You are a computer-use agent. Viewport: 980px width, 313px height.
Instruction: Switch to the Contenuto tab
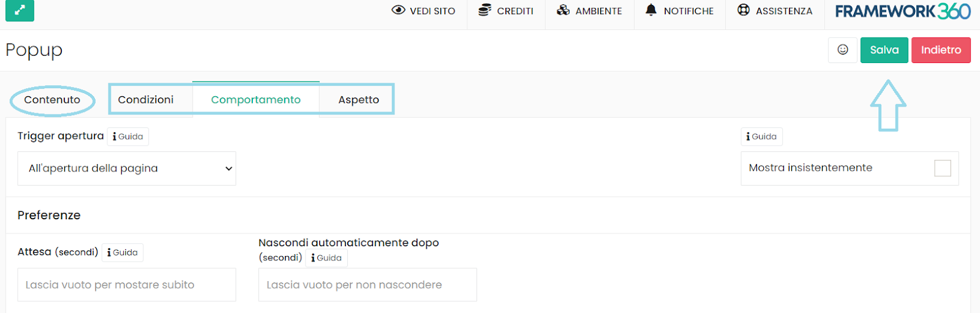coord(52,100)
